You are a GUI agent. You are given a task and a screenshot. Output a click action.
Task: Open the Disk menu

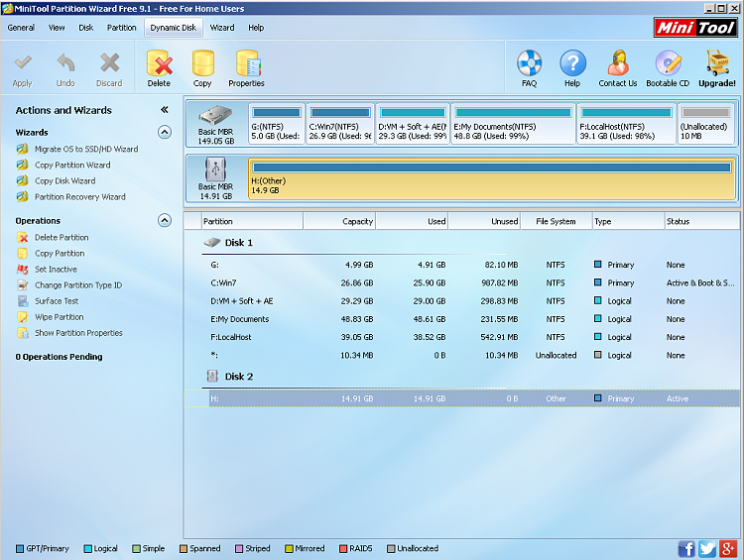[86, 28]
